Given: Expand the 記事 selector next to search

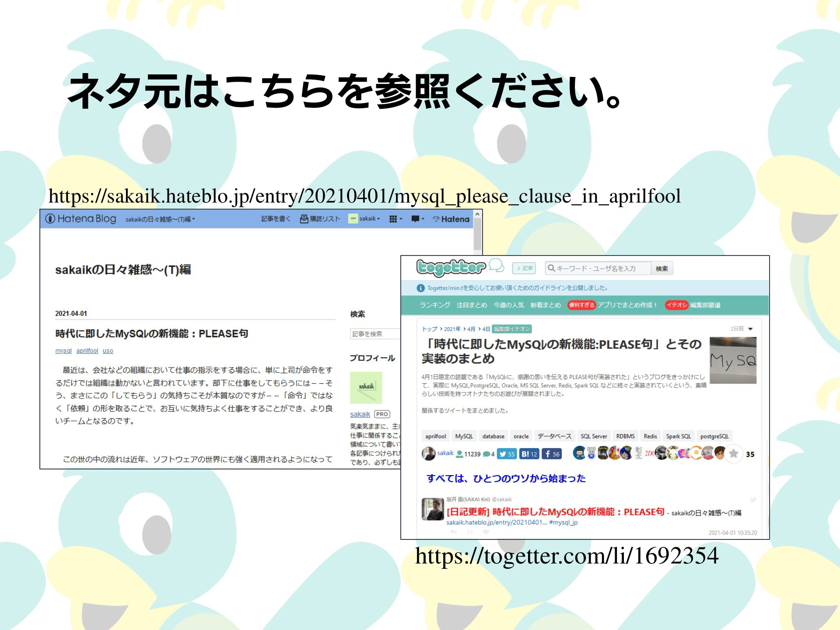Looking at the screenshot, I should point(524,268).
